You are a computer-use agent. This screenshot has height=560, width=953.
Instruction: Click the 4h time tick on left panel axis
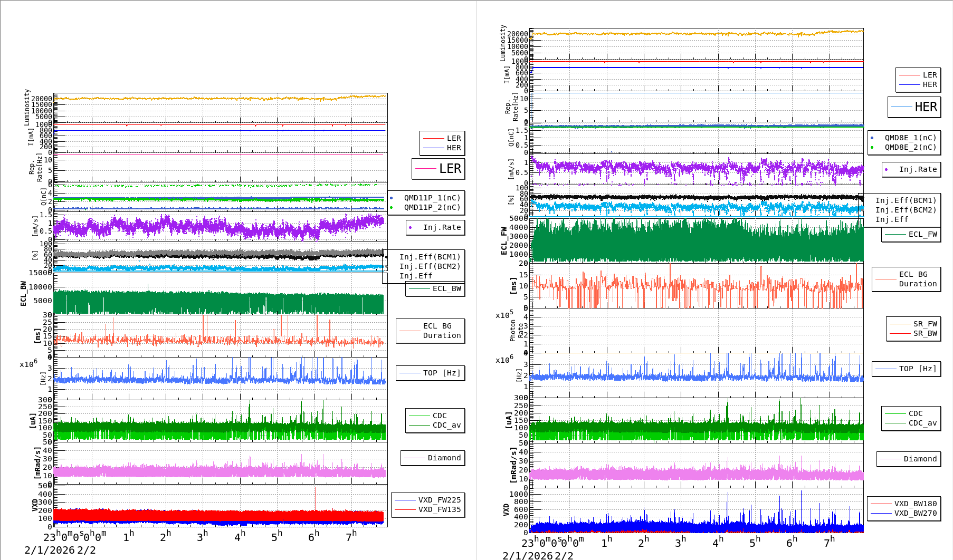tap(240, 536)
